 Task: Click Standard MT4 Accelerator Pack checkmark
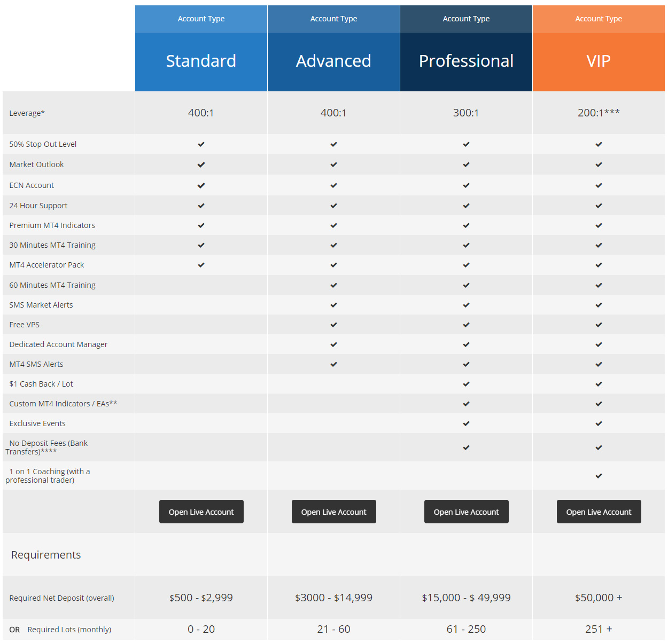coord(201,265)
